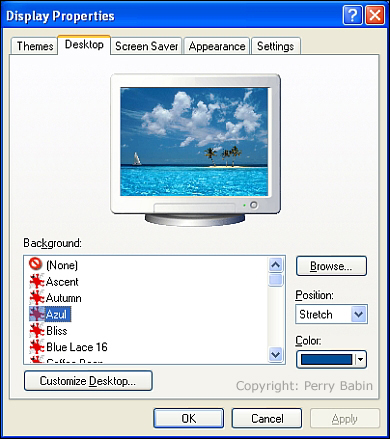Click the Bliss wallpaper icon
Image resolution: width=390 pixels, height=439 pixels.
click(37, 330)
